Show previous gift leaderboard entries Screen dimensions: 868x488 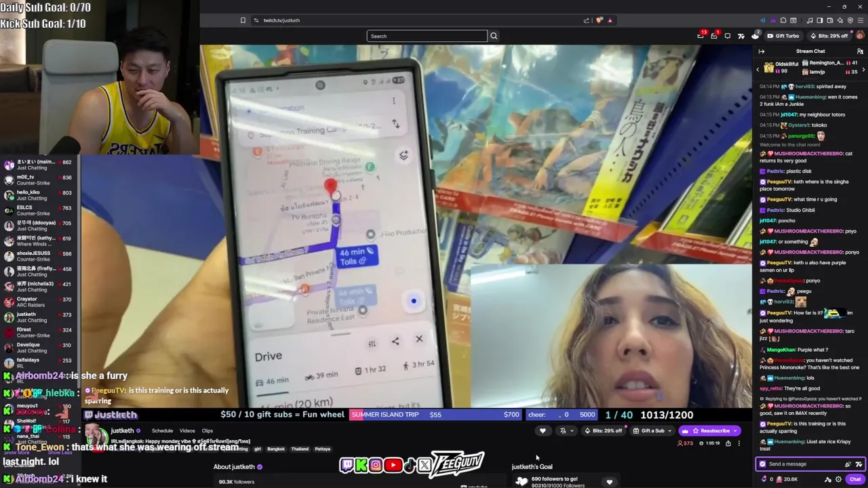[758, 69]
